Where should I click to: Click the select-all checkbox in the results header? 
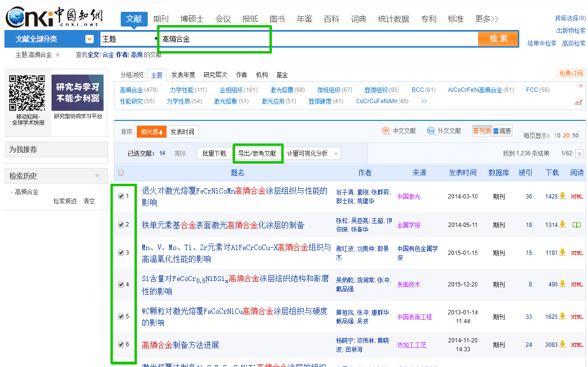click(x=120, y=172)
